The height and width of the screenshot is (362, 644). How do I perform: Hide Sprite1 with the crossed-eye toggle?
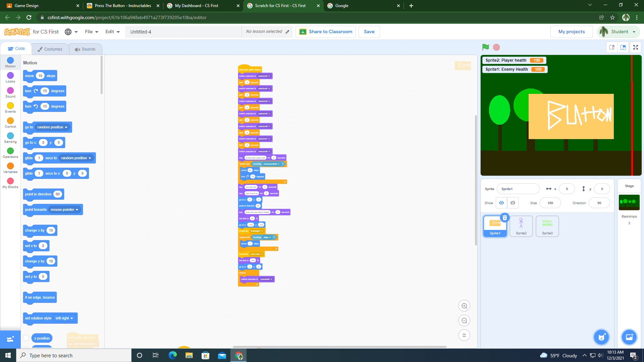[x=513, y=203]
